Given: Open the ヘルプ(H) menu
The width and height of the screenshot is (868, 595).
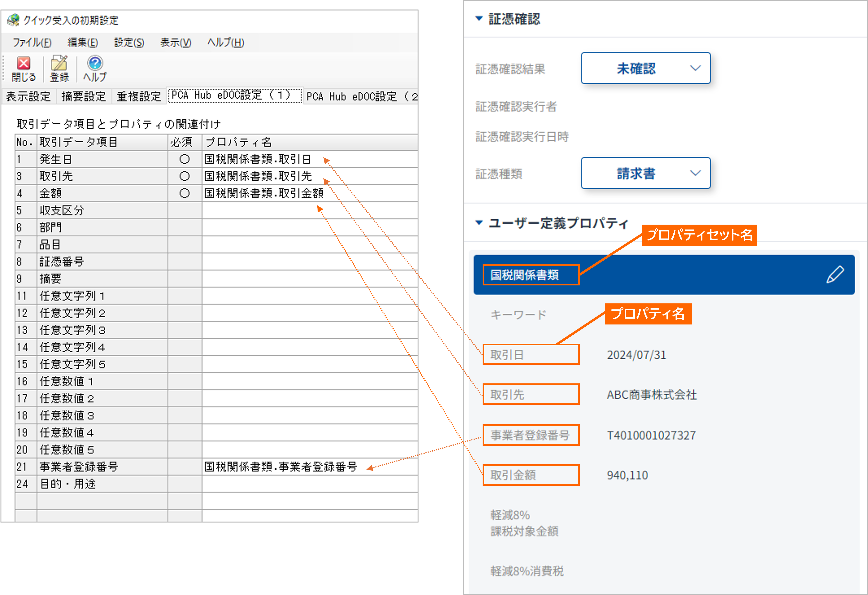Looking at the screenshot, I should click(x=226, y=43).
